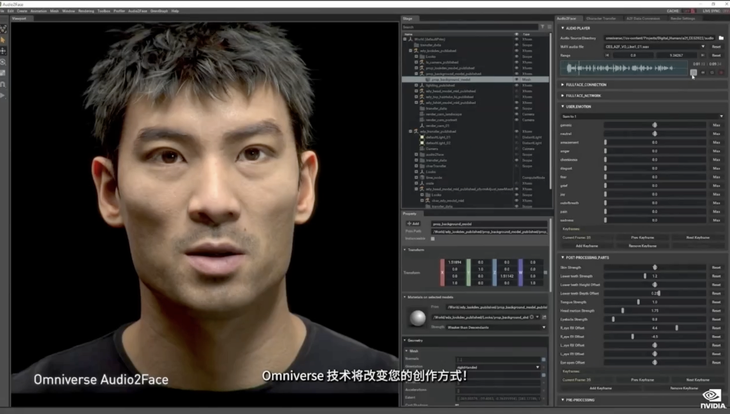
Task: Click the anger emotion slider
Action: pos(655,151)
